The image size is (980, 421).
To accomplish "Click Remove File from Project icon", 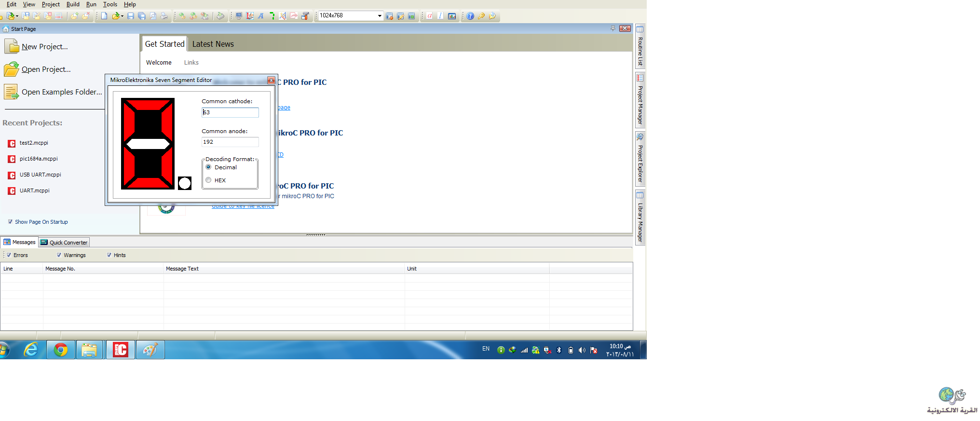I will pyautogui.click(x=86, y=16).
